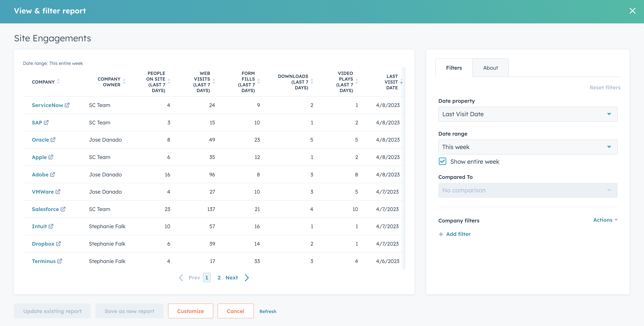This screenshot has height=326, width=644.
Task: Sort by Company column arrows
Action: [x=58, y=81]
